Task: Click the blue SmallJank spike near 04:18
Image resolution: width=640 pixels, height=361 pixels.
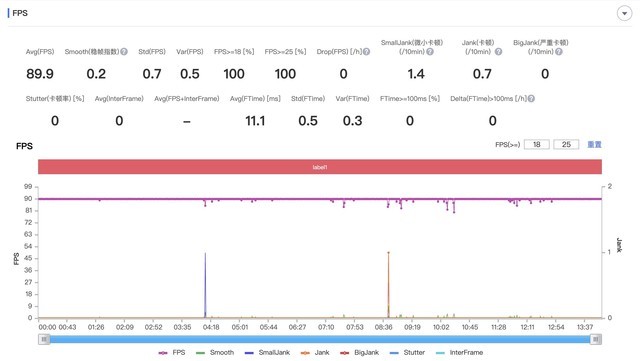Action: pyautogui.click(x=205, y=285)
